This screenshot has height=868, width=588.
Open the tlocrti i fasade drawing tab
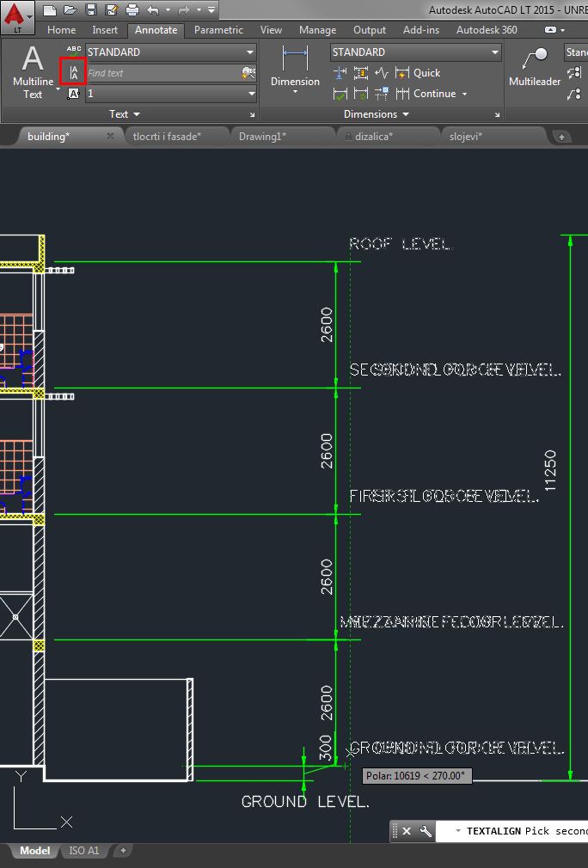(167, 136)
